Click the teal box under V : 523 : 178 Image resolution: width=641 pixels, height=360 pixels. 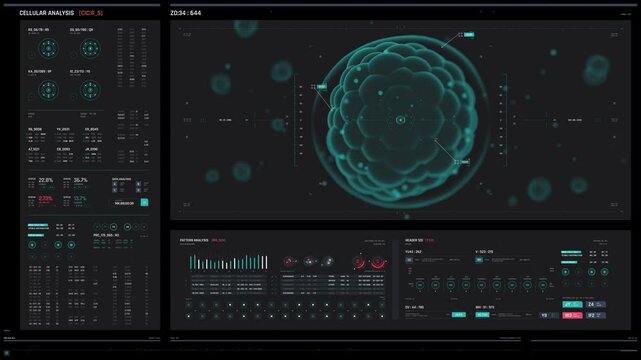(x=479, y=260)
